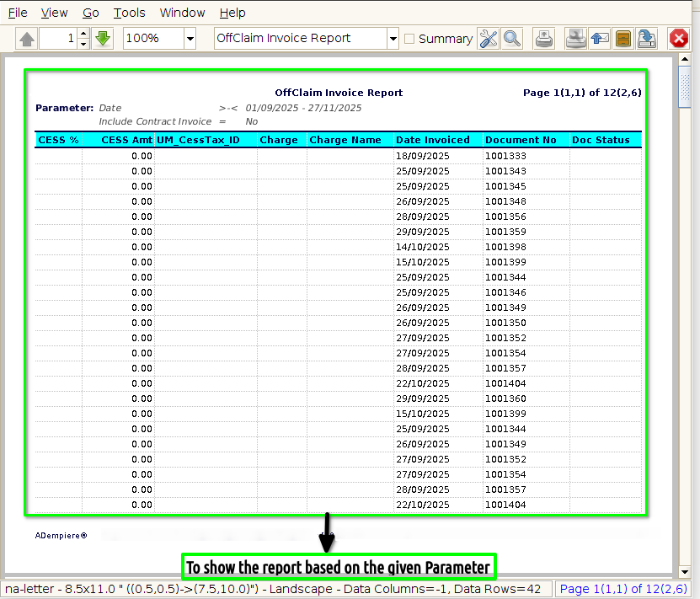Open the Help menu
700x599 pixels.
coord(232,13)
